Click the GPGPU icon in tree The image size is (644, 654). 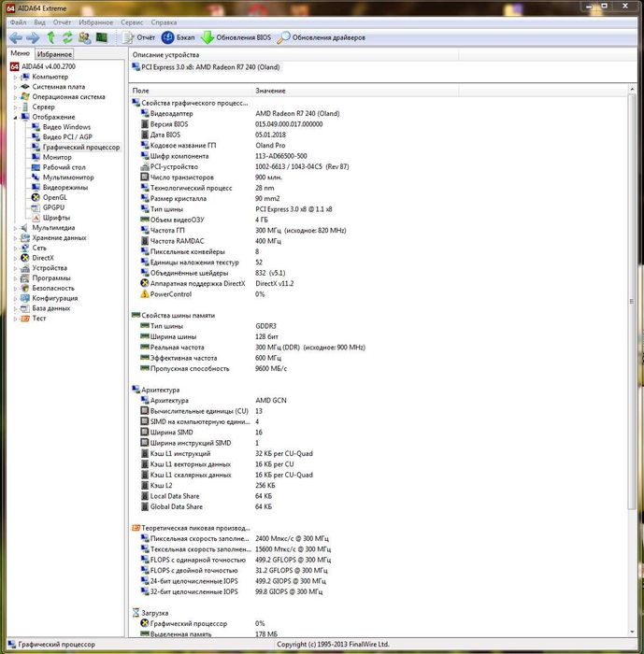point(36,207)
